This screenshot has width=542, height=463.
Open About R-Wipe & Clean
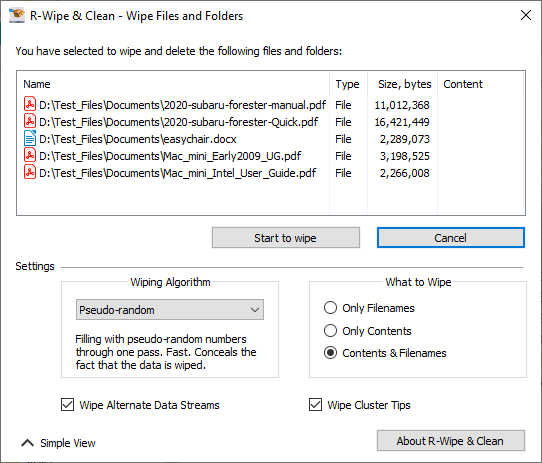pos(451,441)
